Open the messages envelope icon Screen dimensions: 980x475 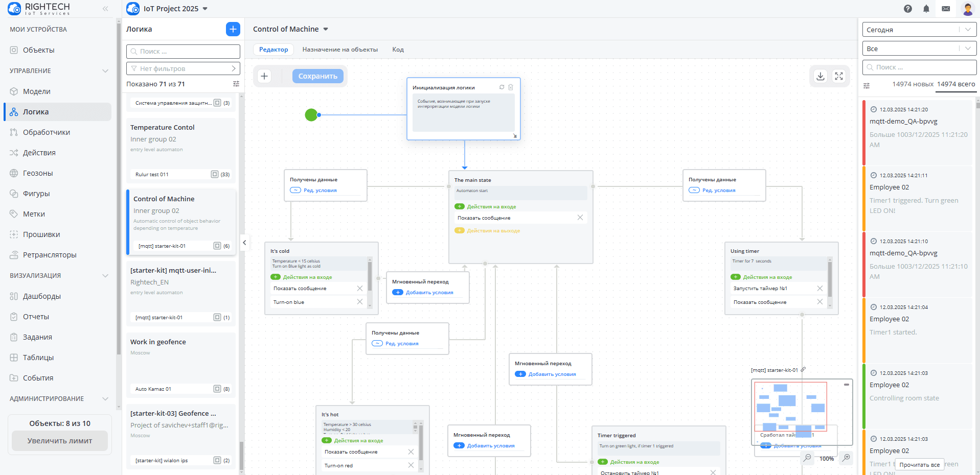(x=946, y=9)
